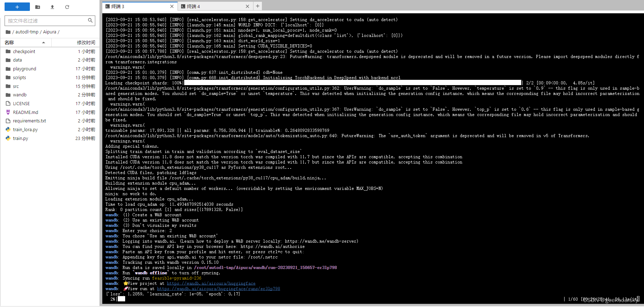Click the folder icon beside playground

[8, 69]
